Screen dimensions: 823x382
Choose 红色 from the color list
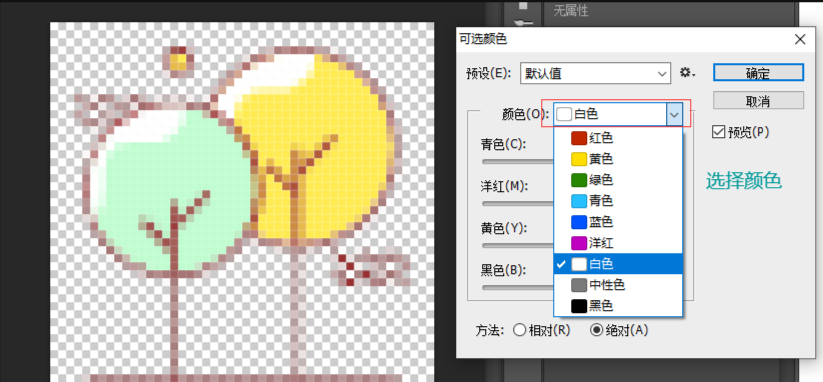pos(618,138)
